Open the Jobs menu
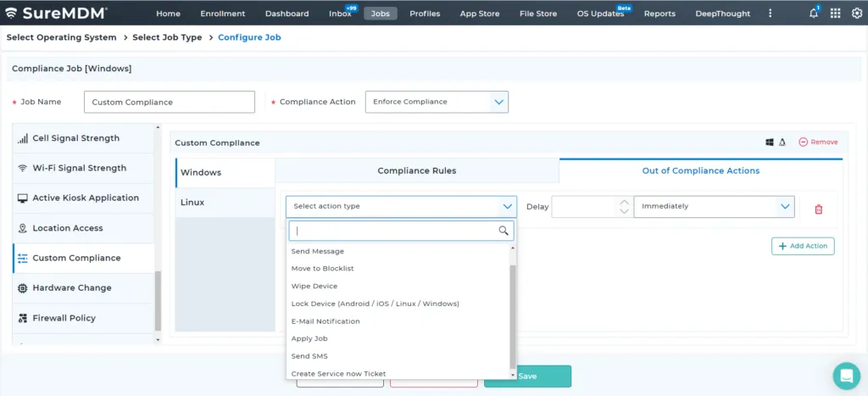This screenshot has width=868, height=396. click(381, 14)
